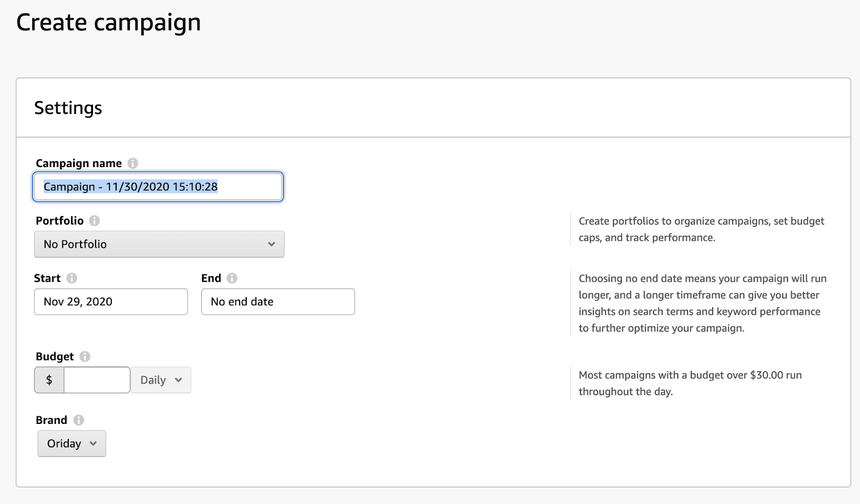The height and width of the screenshot is (504, 860).
Task: Click the Brand info icon
Action: pyautogui.click(x=79, y=420)
